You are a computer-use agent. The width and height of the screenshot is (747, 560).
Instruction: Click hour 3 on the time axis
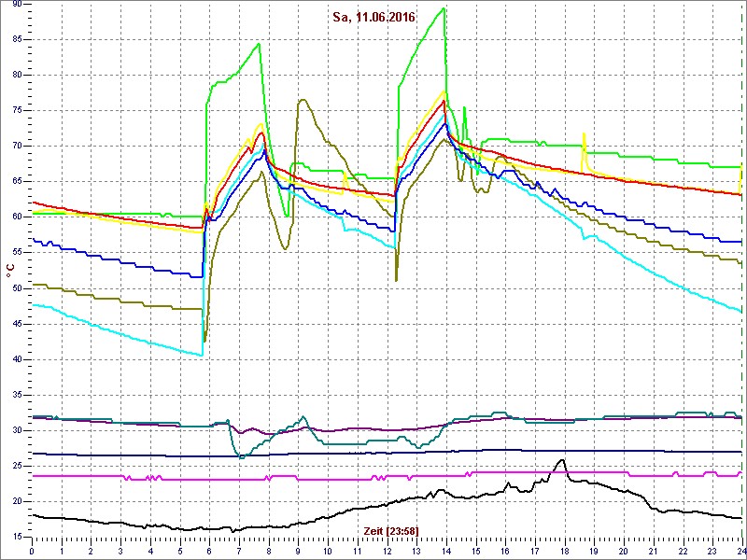click(120, 549)
